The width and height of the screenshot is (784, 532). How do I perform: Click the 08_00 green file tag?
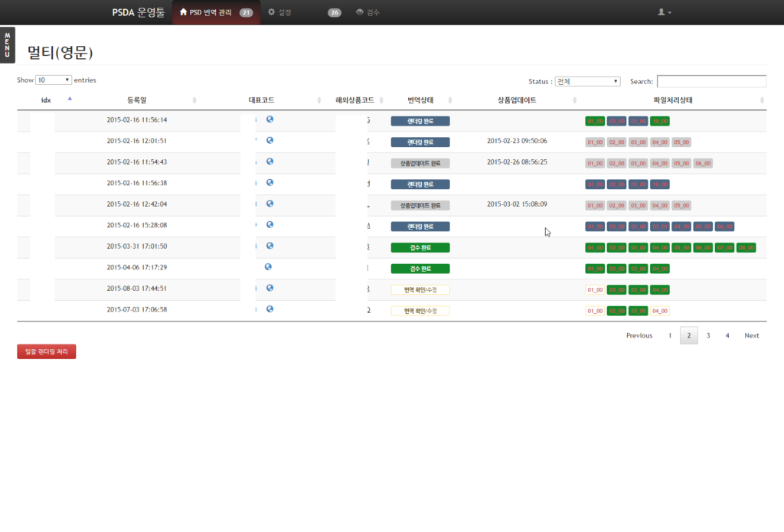click(746, 247)
